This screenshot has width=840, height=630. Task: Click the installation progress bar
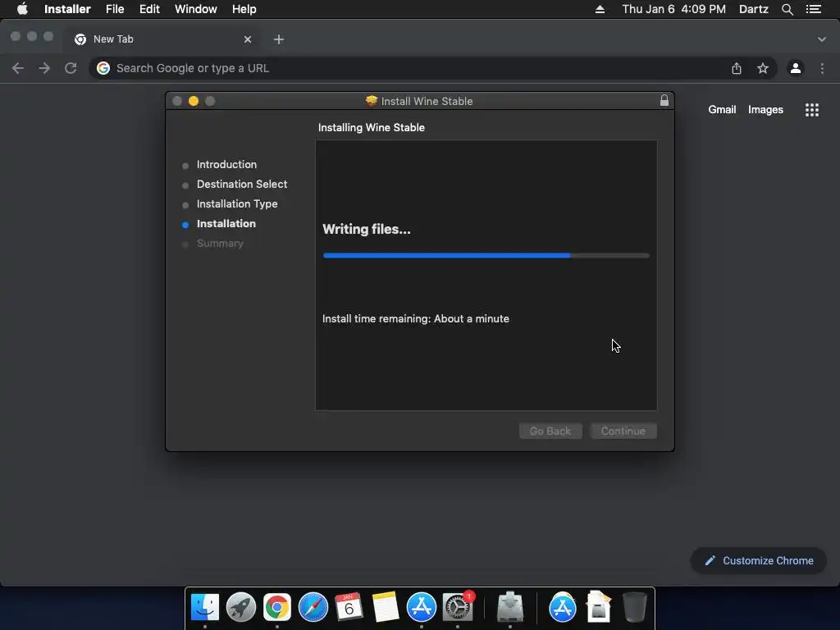(486, 256)
